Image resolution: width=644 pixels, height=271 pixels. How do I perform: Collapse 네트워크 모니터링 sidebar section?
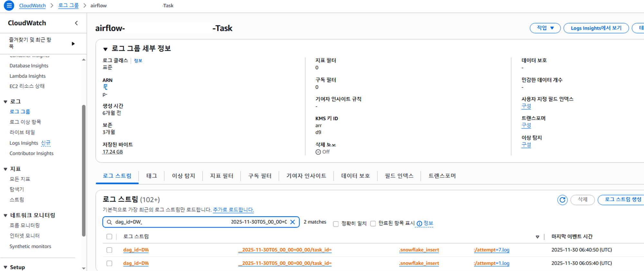(x=5, y=215)
